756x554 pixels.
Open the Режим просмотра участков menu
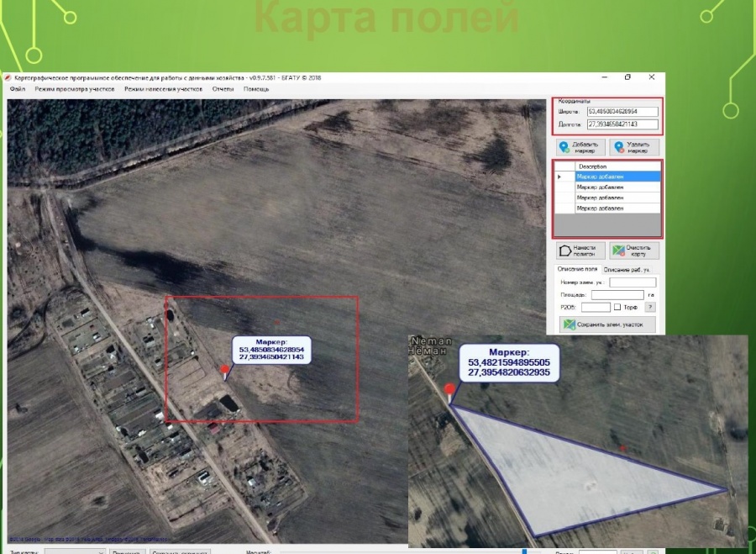pyautogui.click(x=74, y=89)
